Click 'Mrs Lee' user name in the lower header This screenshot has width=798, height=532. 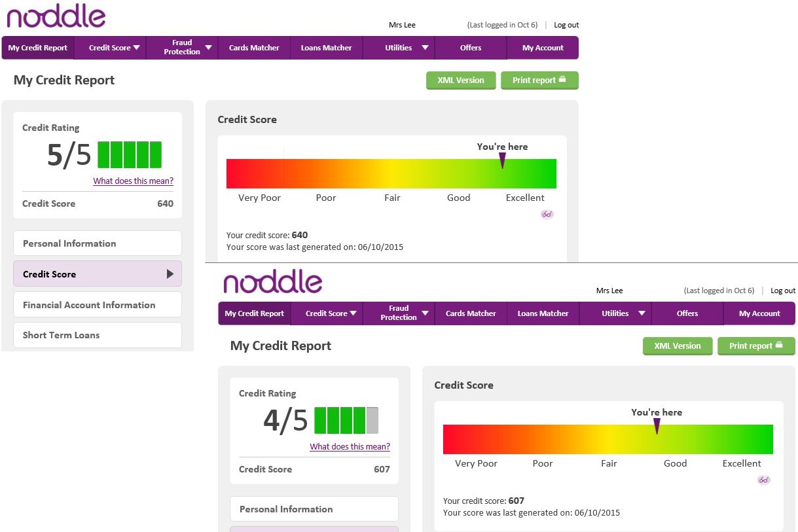609,291
